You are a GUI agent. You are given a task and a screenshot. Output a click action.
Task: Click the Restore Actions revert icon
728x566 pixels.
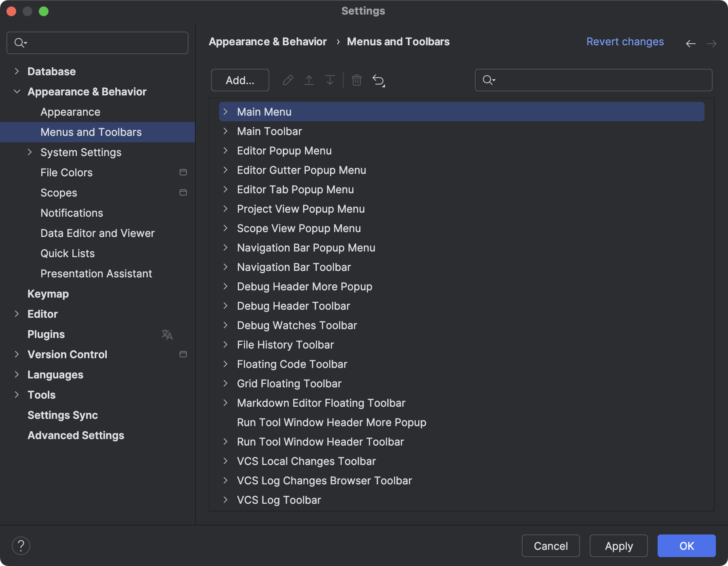click(x=379, y=80)
